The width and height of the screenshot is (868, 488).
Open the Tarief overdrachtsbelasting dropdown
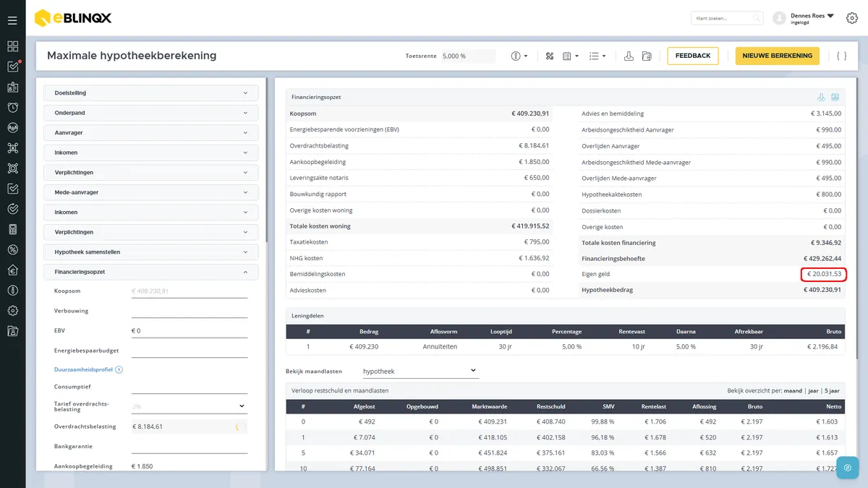point(189,406)
